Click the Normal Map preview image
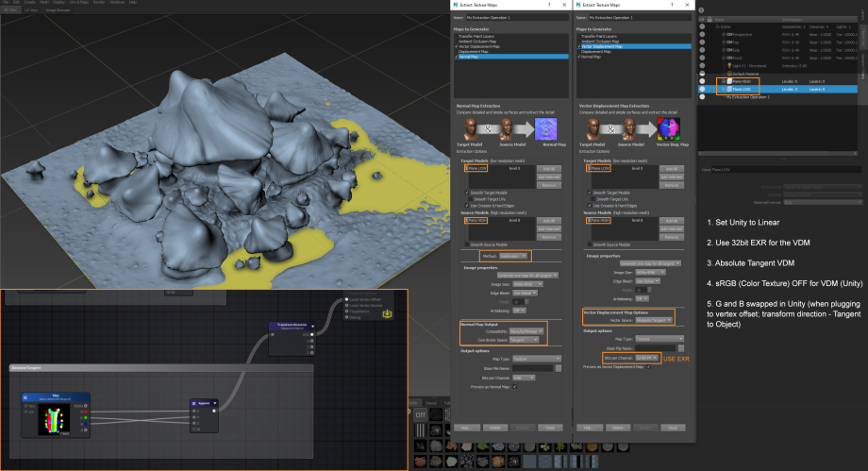 tap(546, 129)
